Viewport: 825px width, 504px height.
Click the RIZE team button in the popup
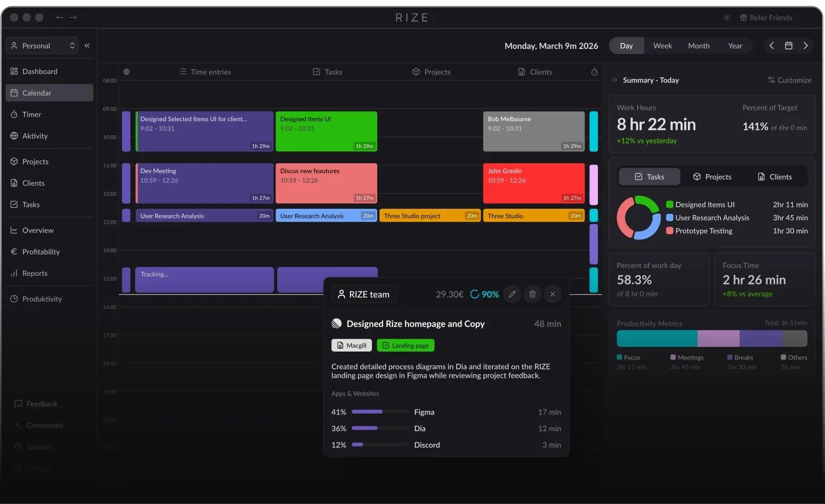pyautogui.click(x=364, y=294)
